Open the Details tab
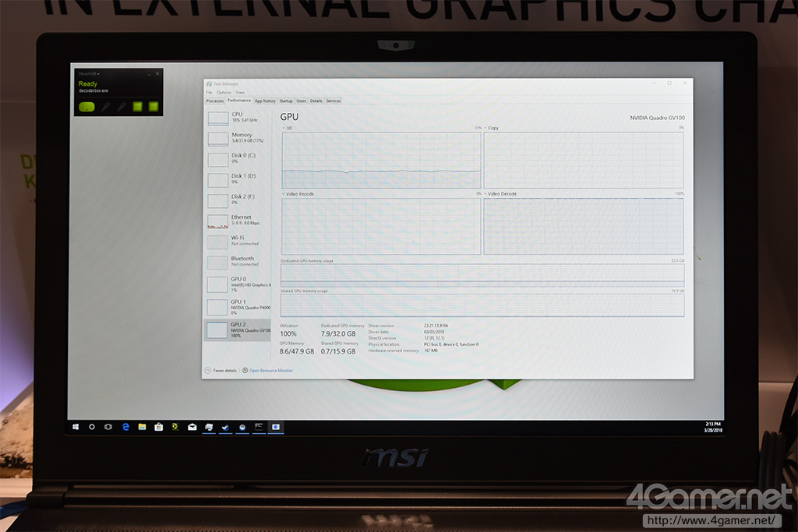The height and width of the screenshot is (532, 798). pos(316,100)
